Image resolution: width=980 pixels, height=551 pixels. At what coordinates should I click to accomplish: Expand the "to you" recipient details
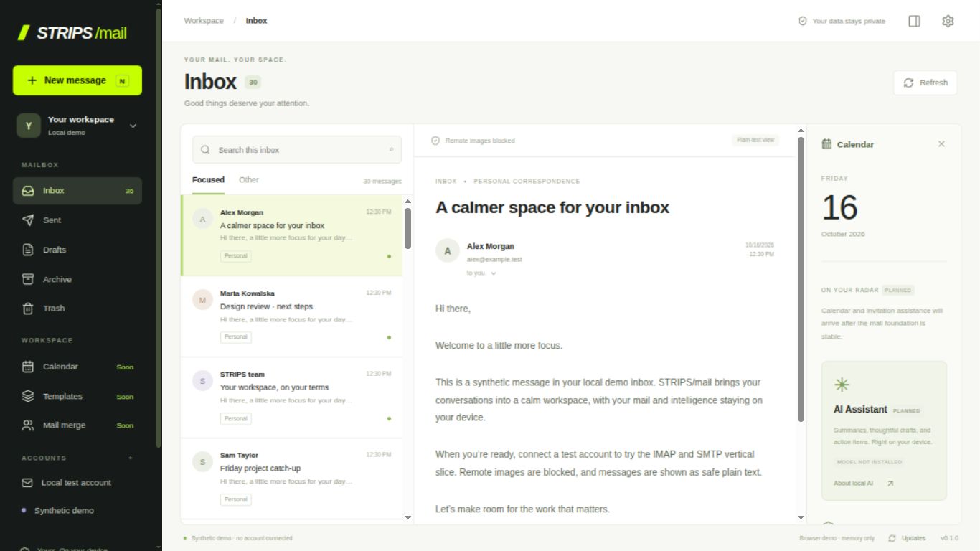point(481,273)
